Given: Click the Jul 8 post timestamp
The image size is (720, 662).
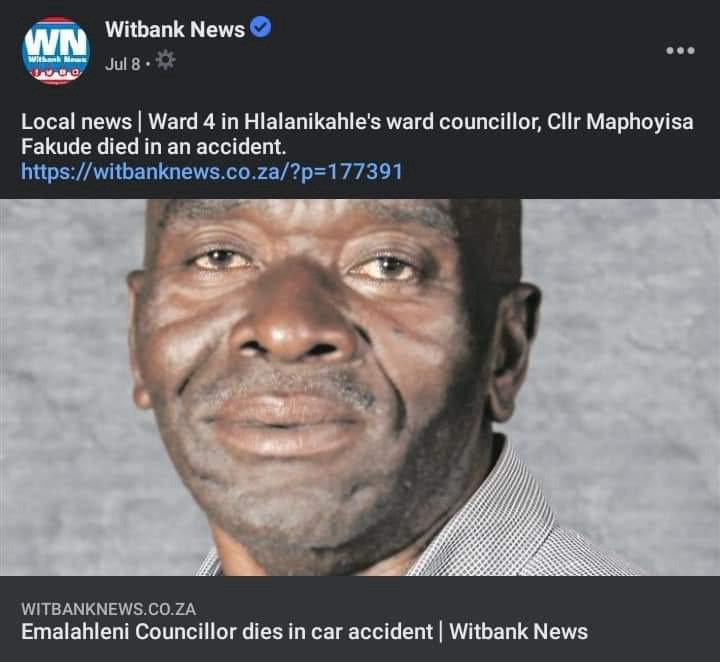Looking at the screenshot, I should tap(123, 64).
